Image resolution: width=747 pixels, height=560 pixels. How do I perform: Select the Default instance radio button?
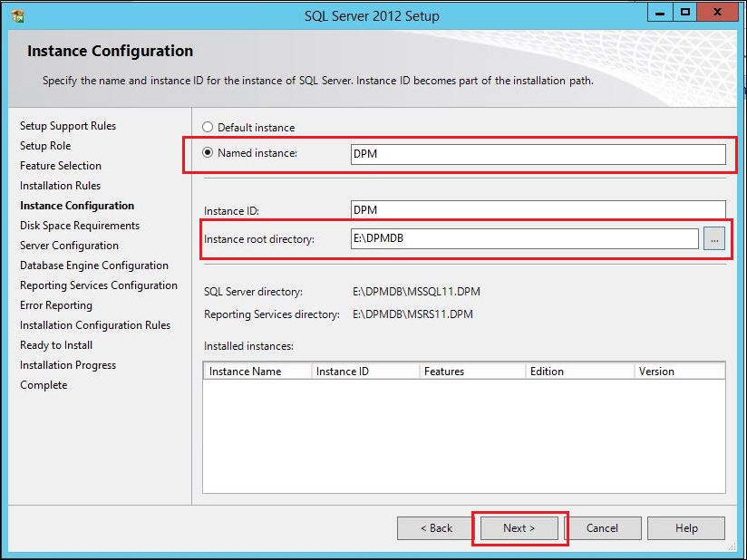click(208, 128)
